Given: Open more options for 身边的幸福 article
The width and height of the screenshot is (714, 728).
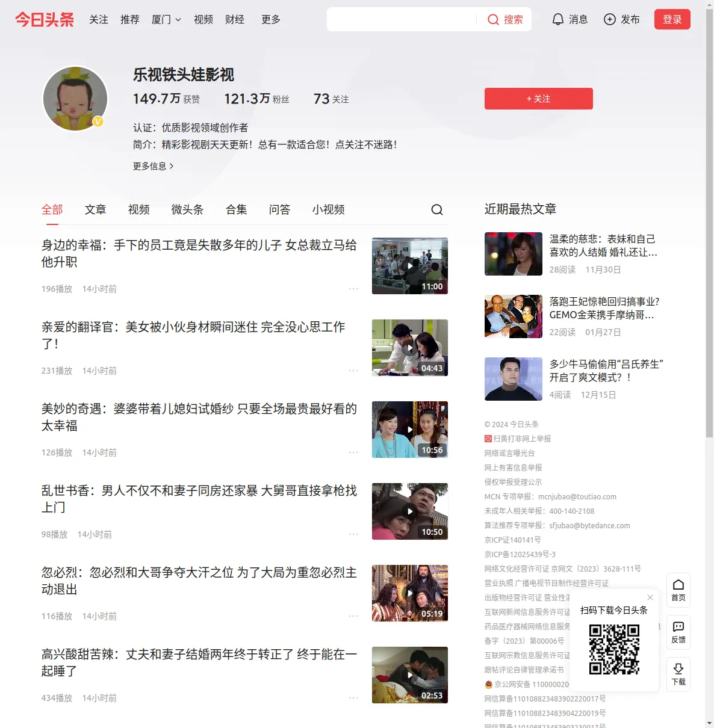Looking at the screenshot, I should pos(353,289).
